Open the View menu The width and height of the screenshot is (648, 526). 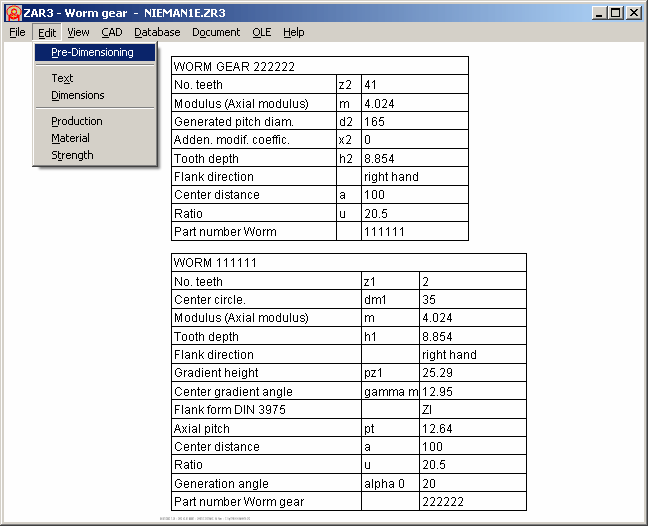point(78,32)
